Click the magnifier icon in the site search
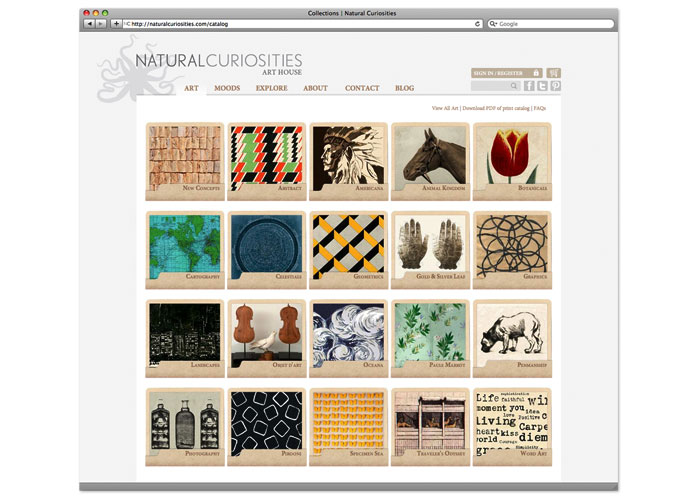 514,86
